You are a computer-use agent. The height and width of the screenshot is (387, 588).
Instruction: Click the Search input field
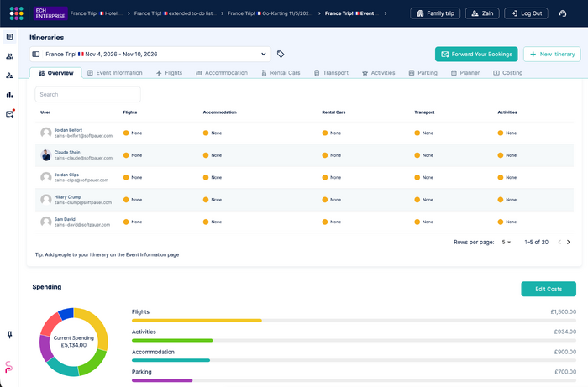[x=87, y=94]
